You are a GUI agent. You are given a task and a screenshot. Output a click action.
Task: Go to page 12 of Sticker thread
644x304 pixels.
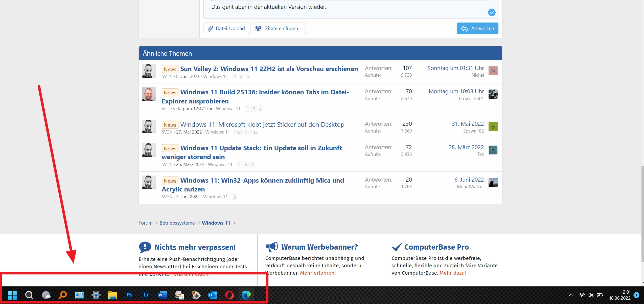pyautogui.click(x=255, y=132)
